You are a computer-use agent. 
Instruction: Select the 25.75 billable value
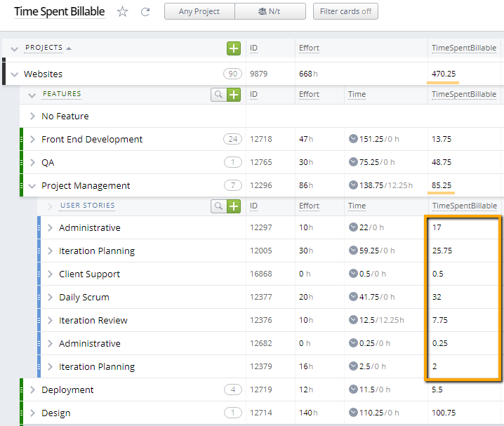[x=442, y=251]
